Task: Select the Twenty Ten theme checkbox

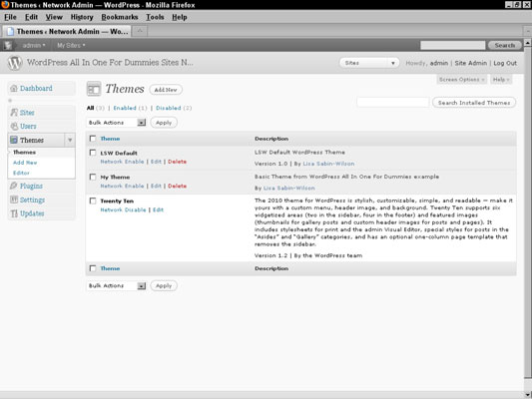Action: (x=93, y=200)
